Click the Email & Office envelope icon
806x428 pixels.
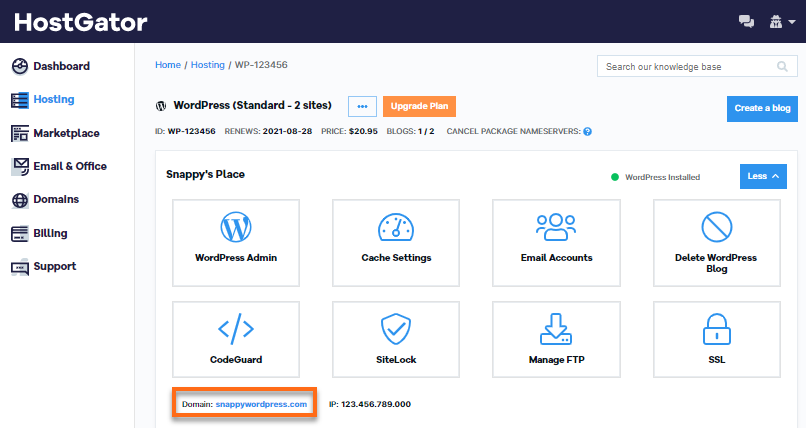(20, 166)
